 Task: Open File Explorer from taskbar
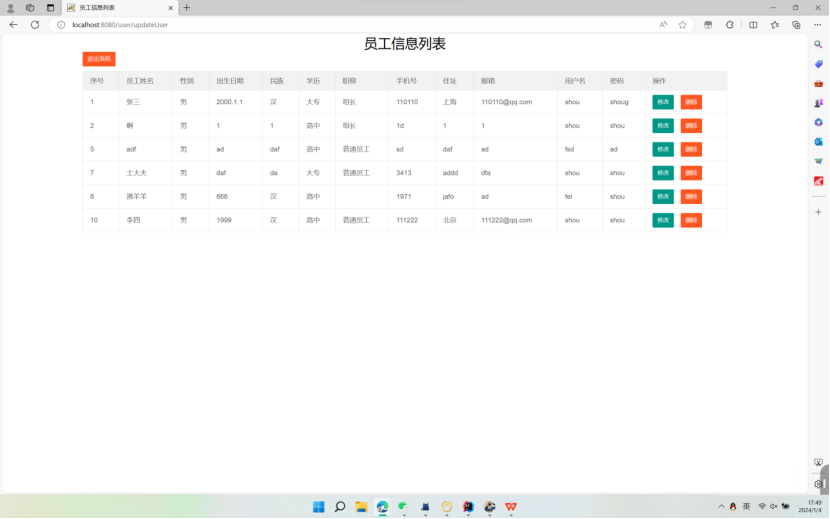361,507
